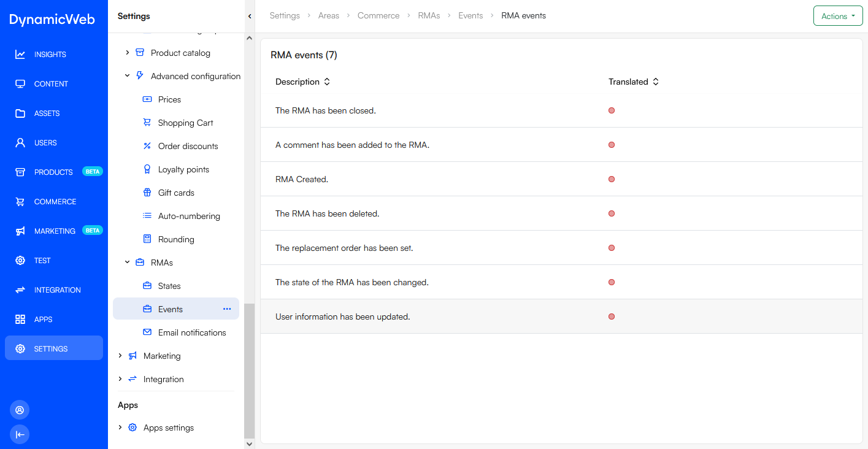Open 'The RMA has been deleted.' row

(x=561, y=213)
